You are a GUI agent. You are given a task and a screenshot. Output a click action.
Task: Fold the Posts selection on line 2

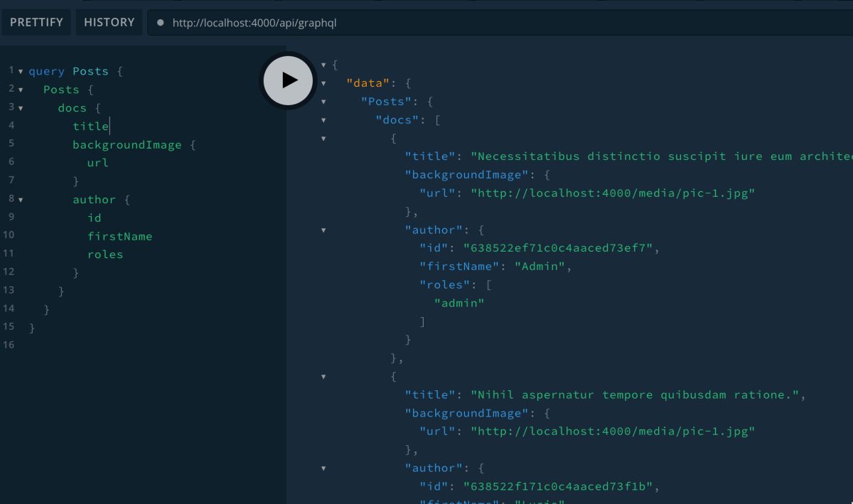click(21, 90)
